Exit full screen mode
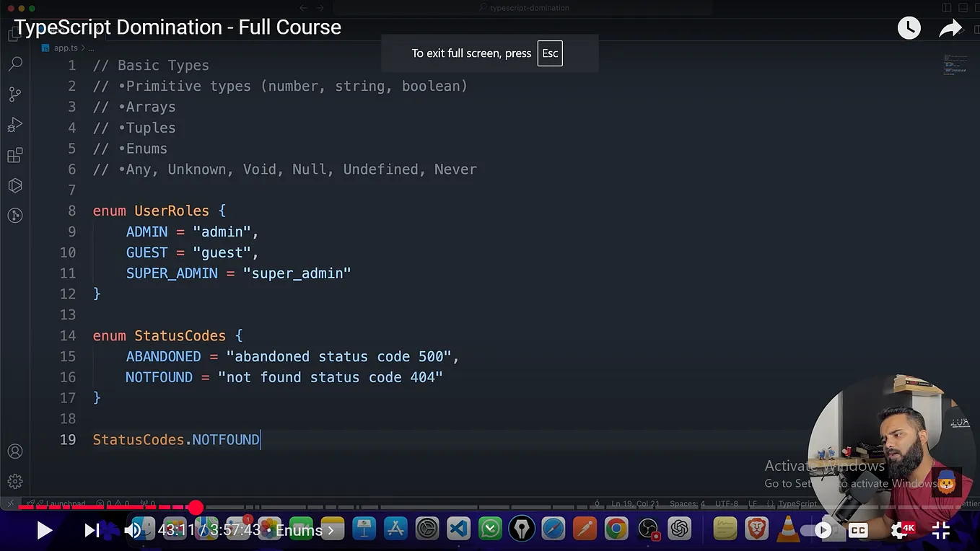 (941, 530)
